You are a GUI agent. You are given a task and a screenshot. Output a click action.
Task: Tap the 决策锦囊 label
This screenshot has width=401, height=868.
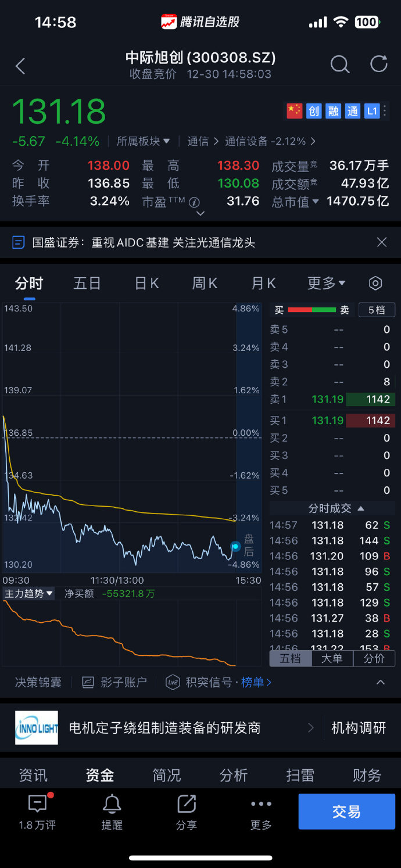point(38,682)
